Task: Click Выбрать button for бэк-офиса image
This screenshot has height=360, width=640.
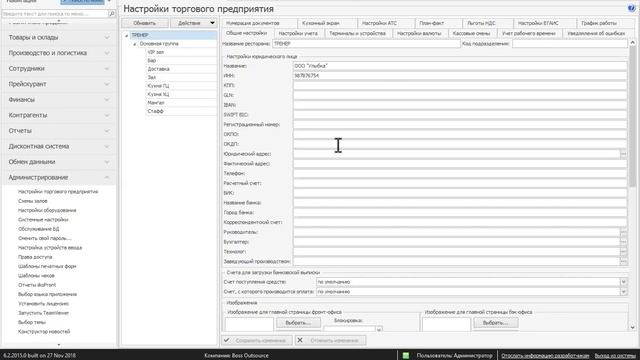Action: tap(496, 323)
